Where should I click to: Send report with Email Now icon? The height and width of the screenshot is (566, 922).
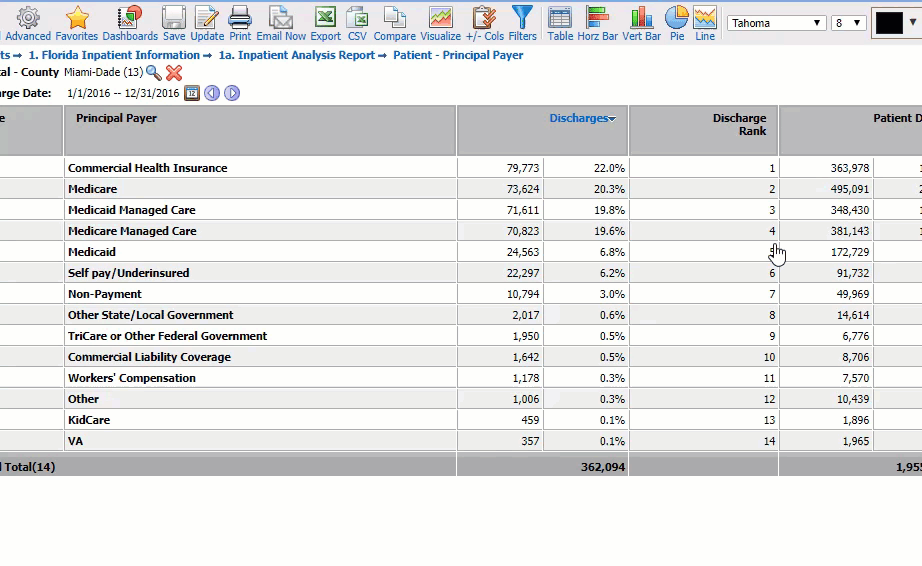[x=281, y=24]
